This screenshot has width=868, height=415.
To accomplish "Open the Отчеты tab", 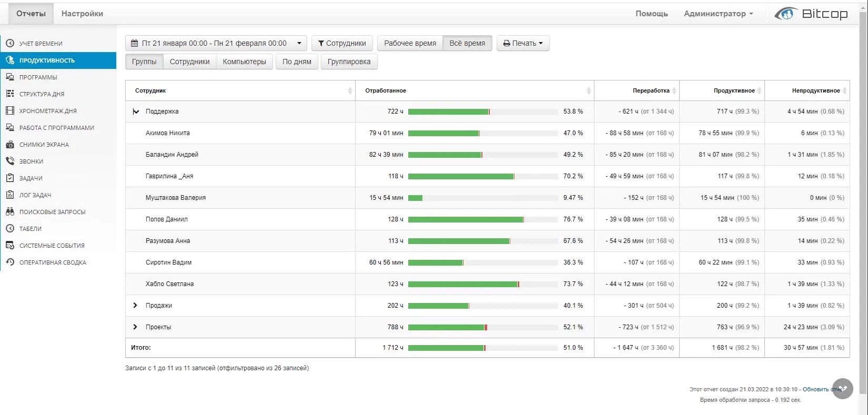I will (x=31, y=14).
